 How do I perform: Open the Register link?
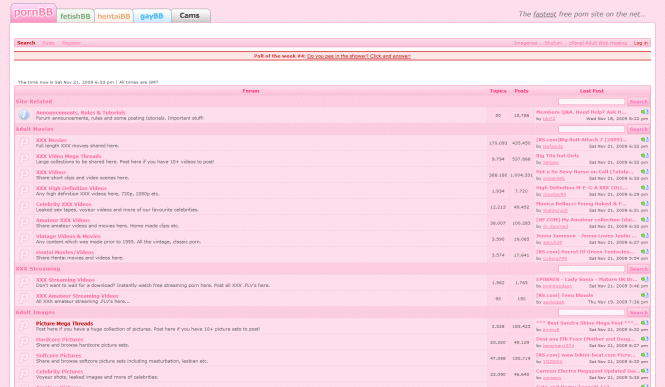[71, 43]
